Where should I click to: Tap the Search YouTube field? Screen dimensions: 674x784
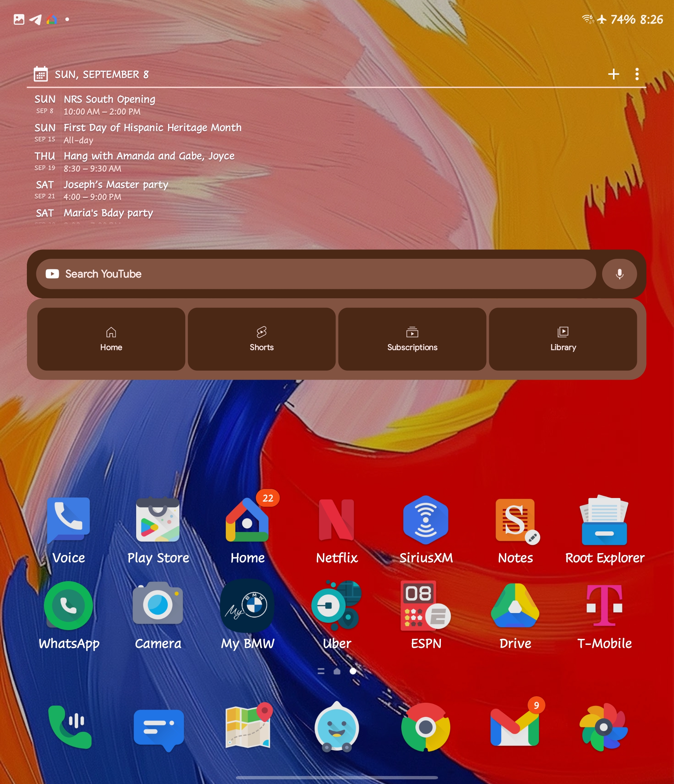click(x=316, y=274)
